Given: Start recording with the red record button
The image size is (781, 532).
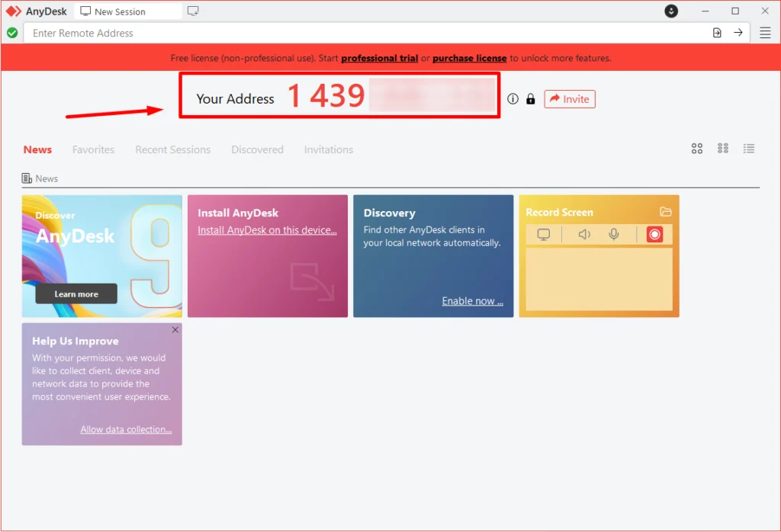Looking at the screenshot, I should 654,234.
